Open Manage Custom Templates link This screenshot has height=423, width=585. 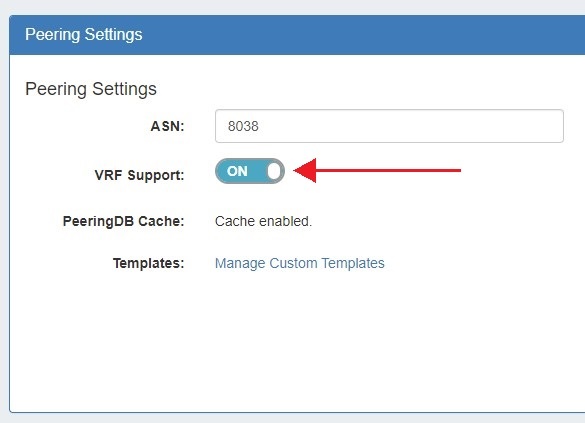(x=300, y=263)
